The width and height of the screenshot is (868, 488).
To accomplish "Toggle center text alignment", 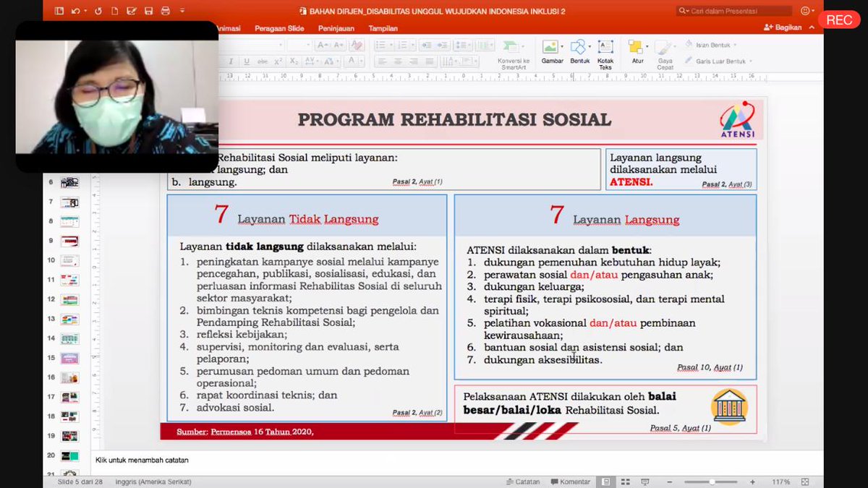I will pyautogui.click(x=398, y=61).
